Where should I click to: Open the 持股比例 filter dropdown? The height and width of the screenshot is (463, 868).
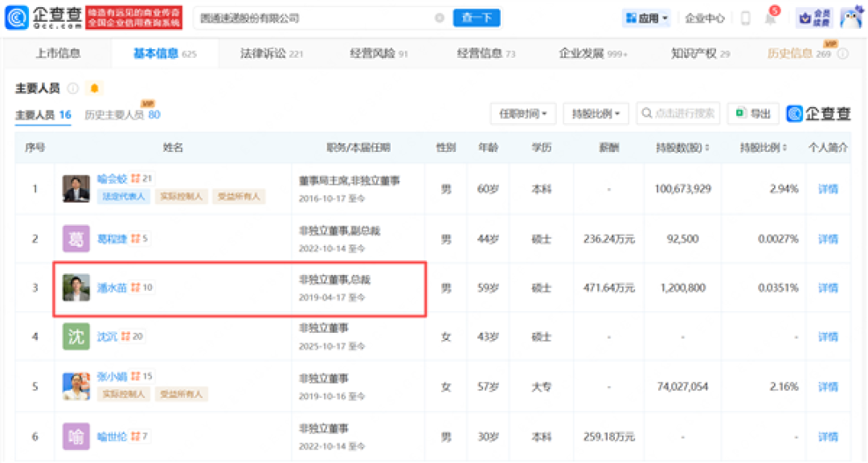coord(596,113)
